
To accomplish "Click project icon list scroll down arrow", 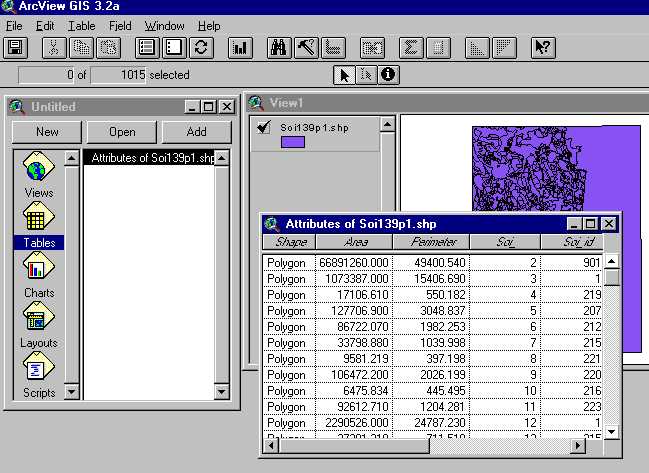I will click(x=71, y=391).
